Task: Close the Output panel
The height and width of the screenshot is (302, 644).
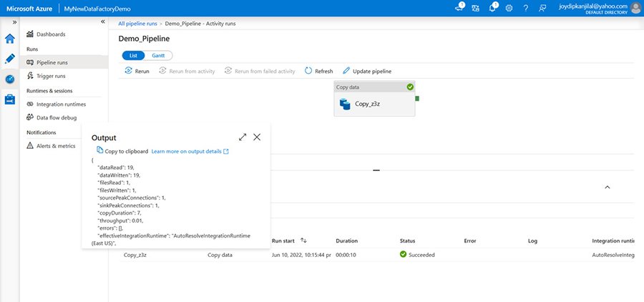Action: (257, 137)
